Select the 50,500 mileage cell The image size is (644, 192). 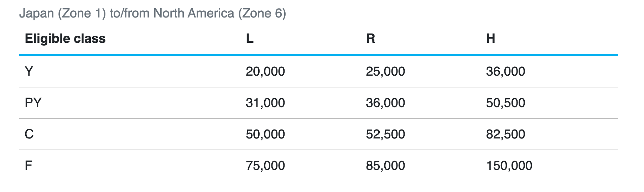click(x=505, y=103)
